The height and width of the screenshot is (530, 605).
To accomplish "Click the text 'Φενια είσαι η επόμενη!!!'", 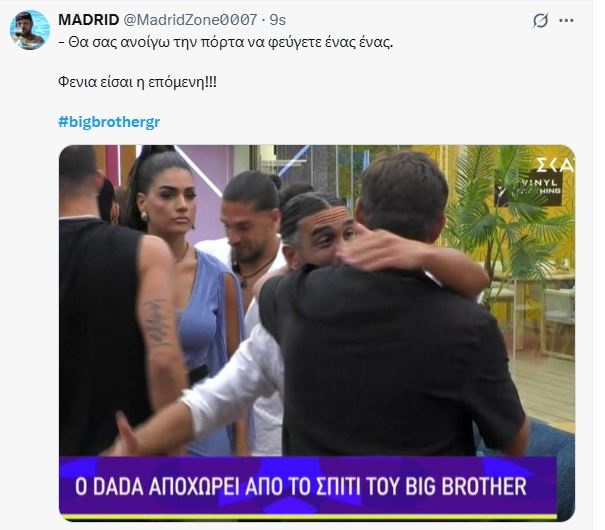I will 137,82.
